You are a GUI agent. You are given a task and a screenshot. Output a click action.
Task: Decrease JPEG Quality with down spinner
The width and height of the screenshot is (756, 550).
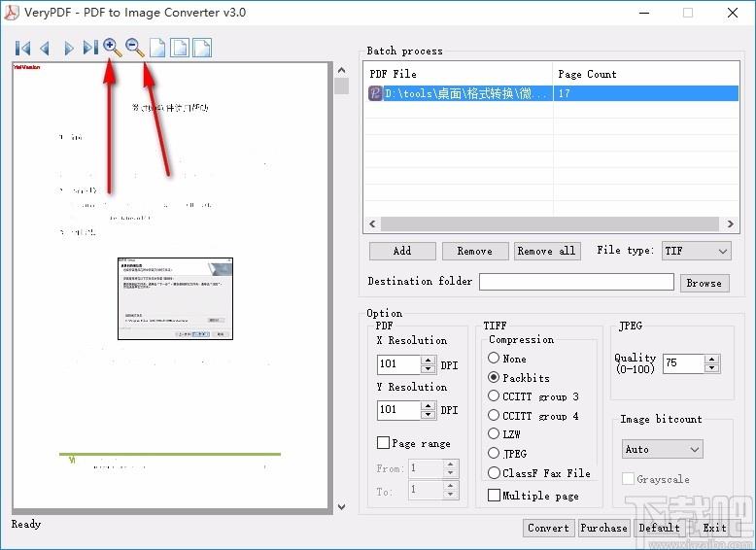tap(712, 368)
